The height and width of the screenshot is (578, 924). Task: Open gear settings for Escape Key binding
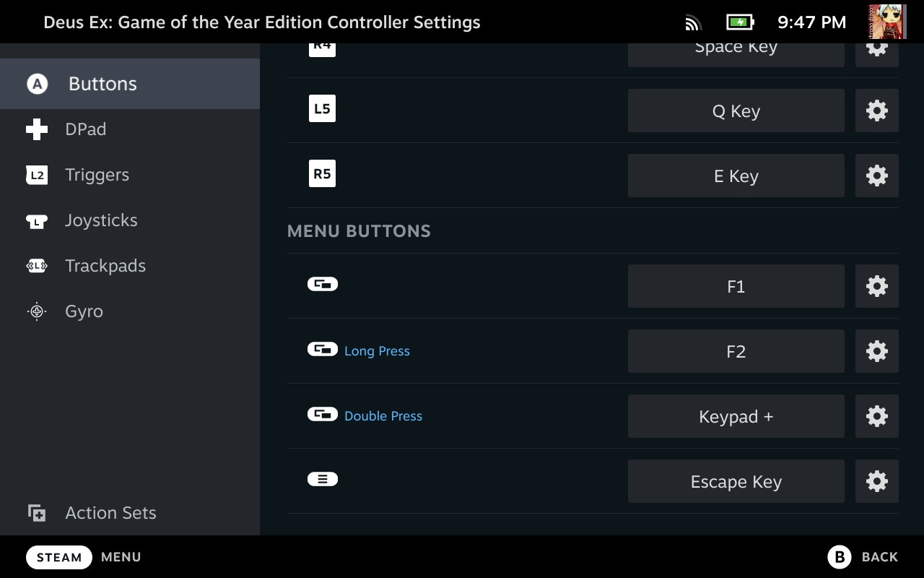point(876,481)
